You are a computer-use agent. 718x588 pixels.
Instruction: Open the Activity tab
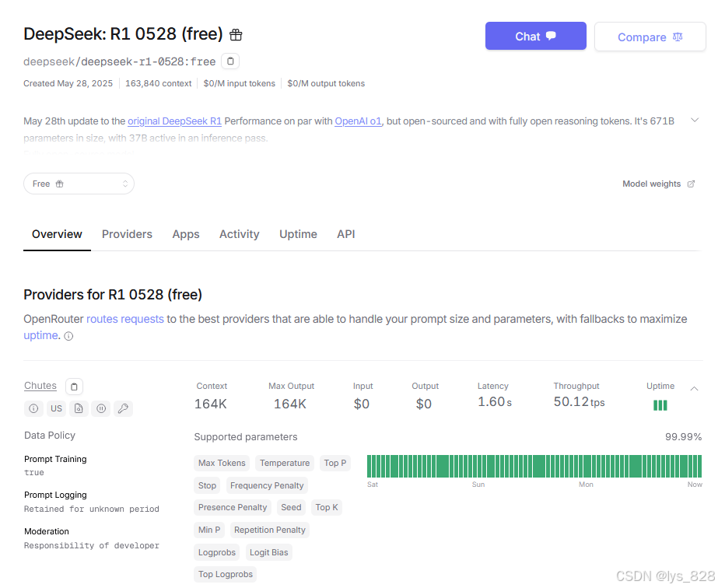(239, 234)
